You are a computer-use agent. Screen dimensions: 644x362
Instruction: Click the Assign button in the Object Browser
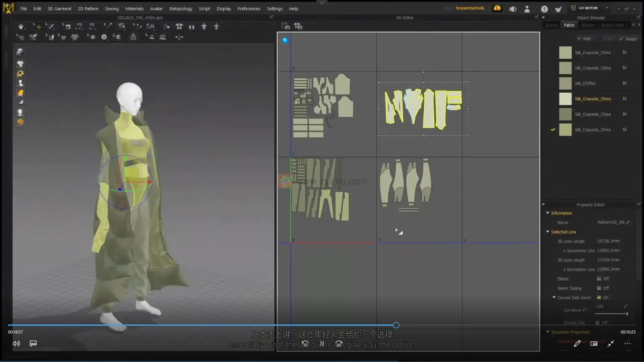(x=628, y=39)
